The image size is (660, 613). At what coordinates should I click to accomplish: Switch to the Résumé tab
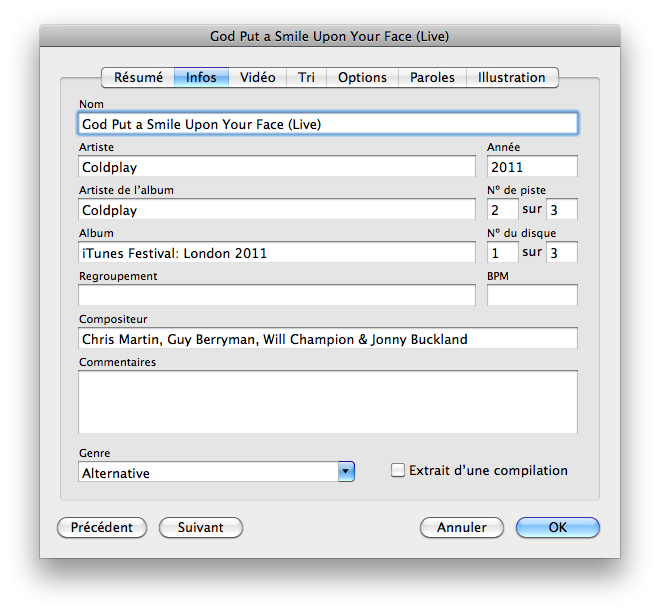coord(138,78)
